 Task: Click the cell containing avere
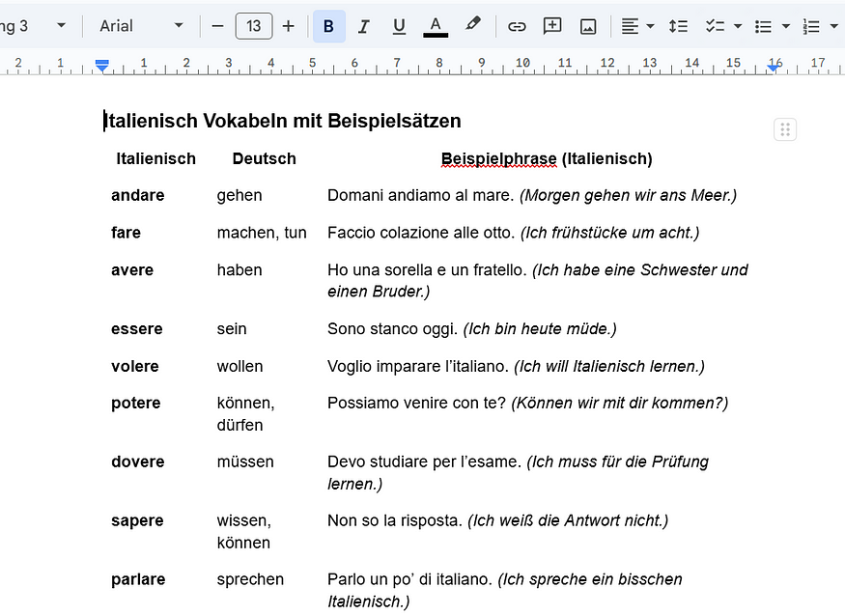(x=132, y=269)
